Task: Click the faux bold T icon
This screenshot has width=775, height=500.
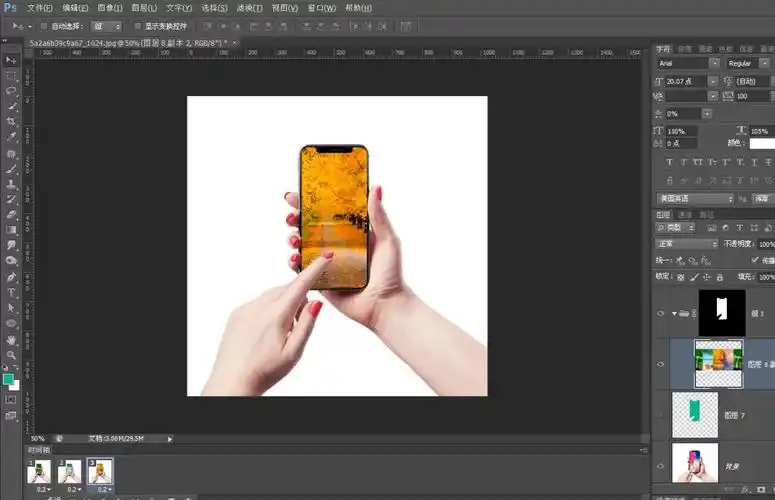Action: tap(669, 162)
